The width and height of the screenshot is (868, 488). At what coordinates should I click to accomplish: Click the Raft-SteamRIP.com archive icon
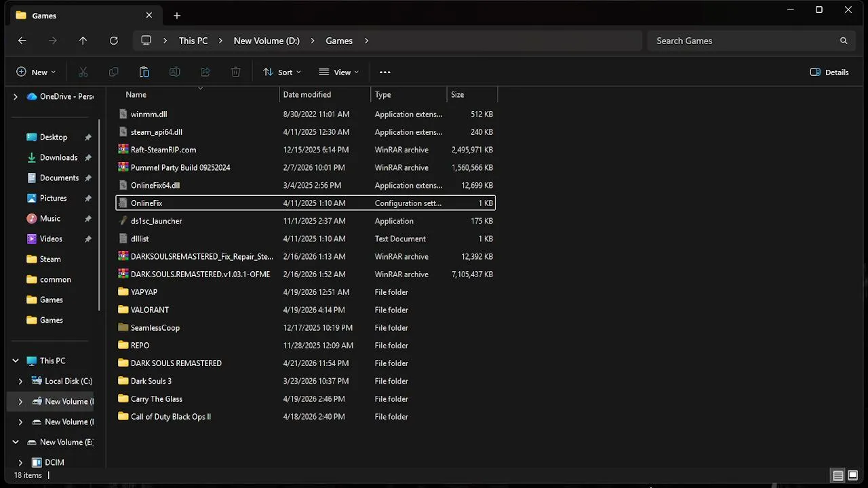pyautogui.click(x=123, y=150)
